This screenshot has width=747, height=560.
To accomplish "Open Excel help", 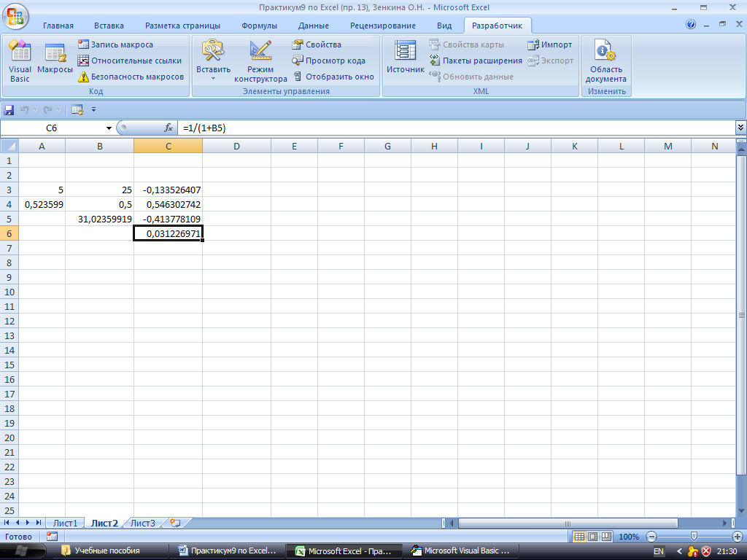I will [x=691, y=24].
